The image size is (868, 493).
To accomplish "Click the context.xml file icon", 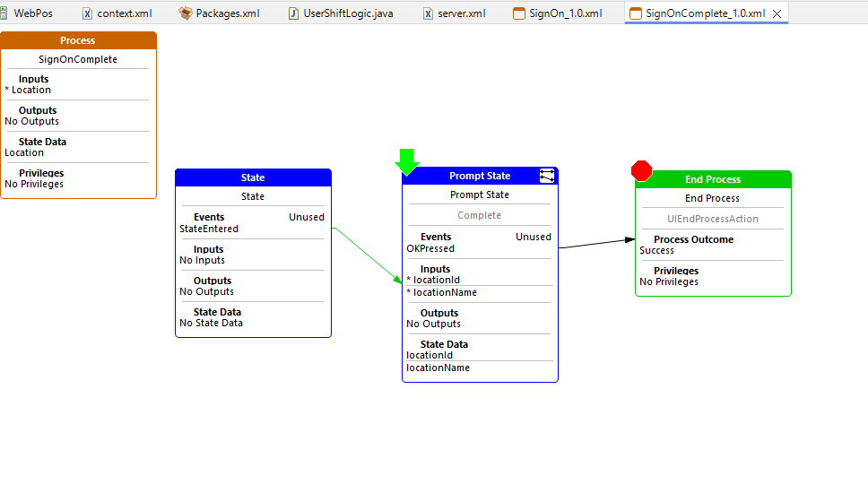I will [x=87, y=13].
